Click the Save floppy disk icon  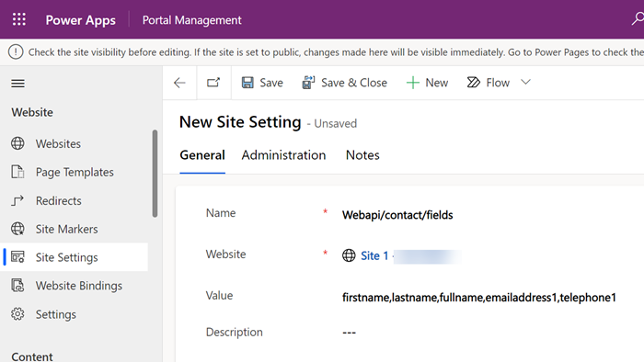[x=247, y=83]
